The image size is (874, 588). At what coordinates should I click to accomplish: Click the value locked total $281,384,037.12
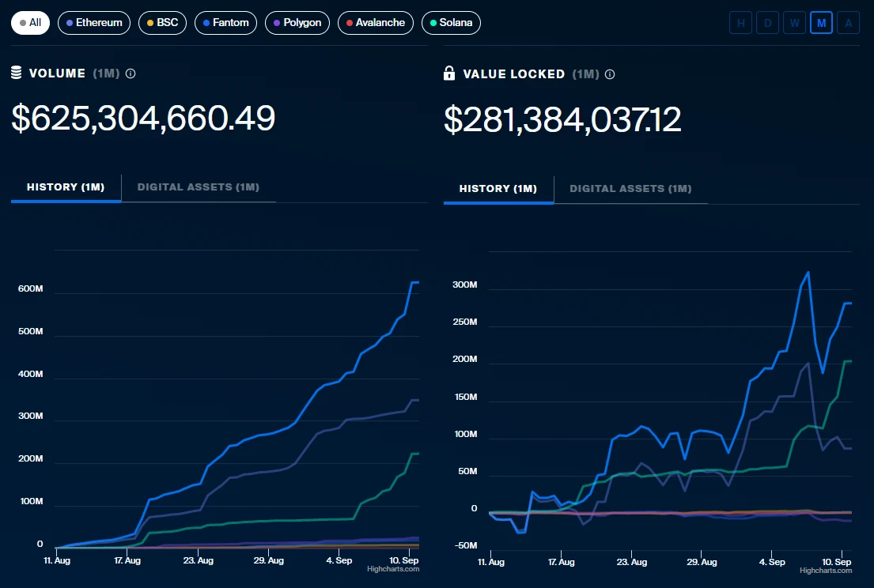(x=562, y=119)
